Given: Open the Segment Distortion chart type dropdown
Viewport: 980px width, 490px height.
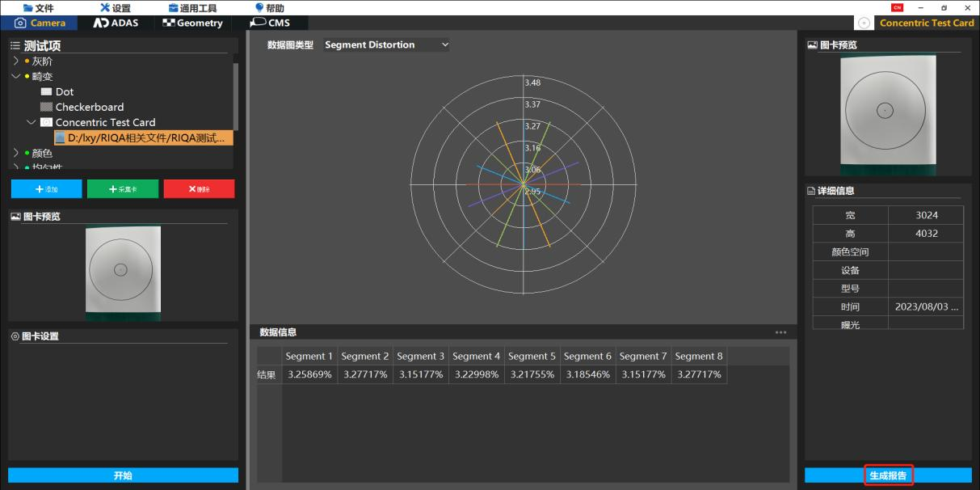Looking at the screenshot, I should coord(386,45).
